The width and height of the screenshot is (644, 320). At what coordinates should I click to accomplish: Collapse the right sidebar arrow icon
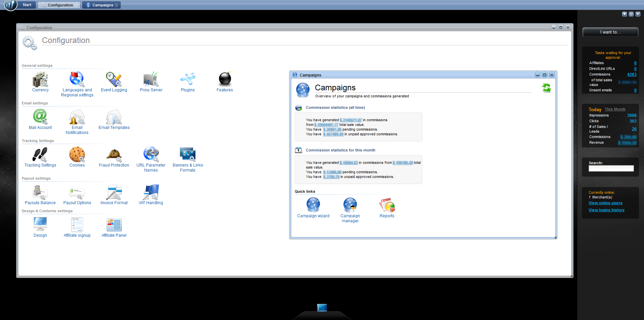(x=638, y=14)
